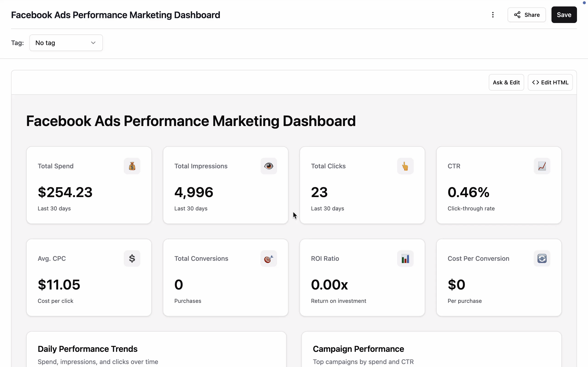Click the $254.23 Total Spend value

click(65, 192)
